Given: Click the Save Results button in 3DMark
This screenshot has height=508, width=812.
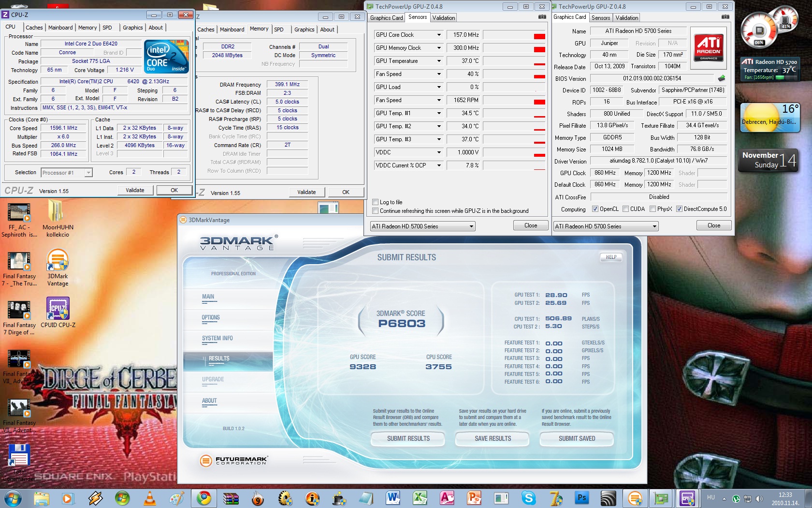Looking at the screenshot, I should pyautogui.click(x=493, y=439).
